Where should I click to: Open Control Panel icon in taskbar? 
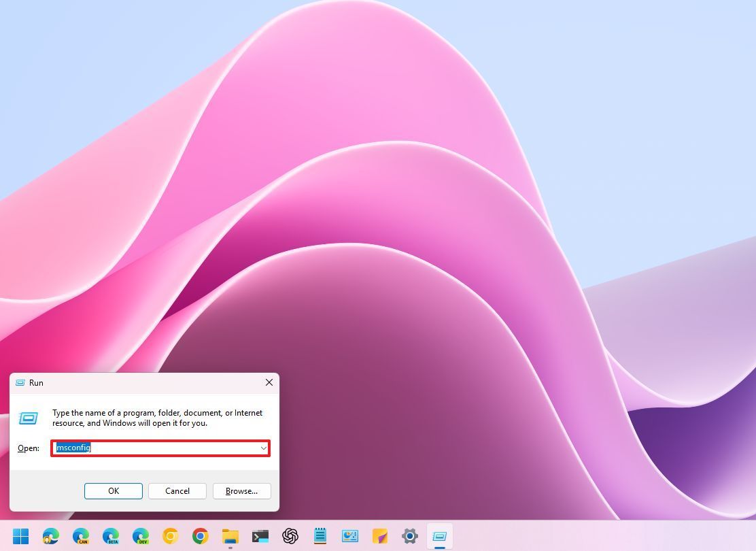coord(349,536)
